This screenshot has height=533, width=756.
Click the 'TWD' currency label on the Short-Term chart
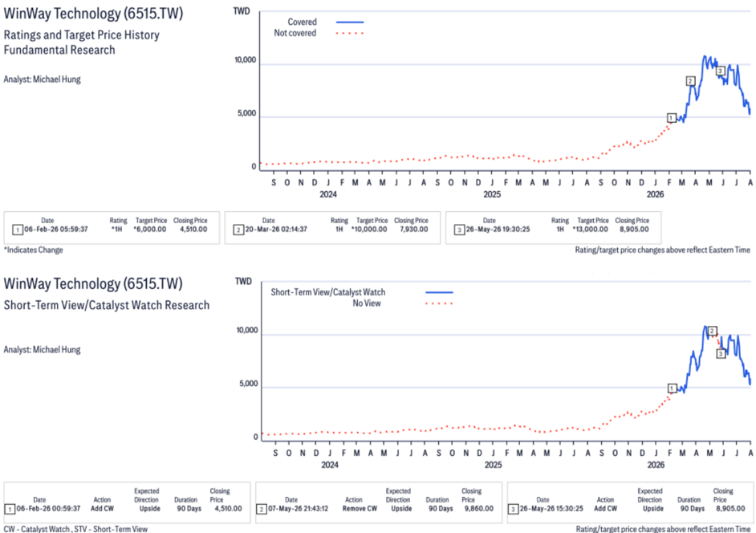(x=243, y=281)
